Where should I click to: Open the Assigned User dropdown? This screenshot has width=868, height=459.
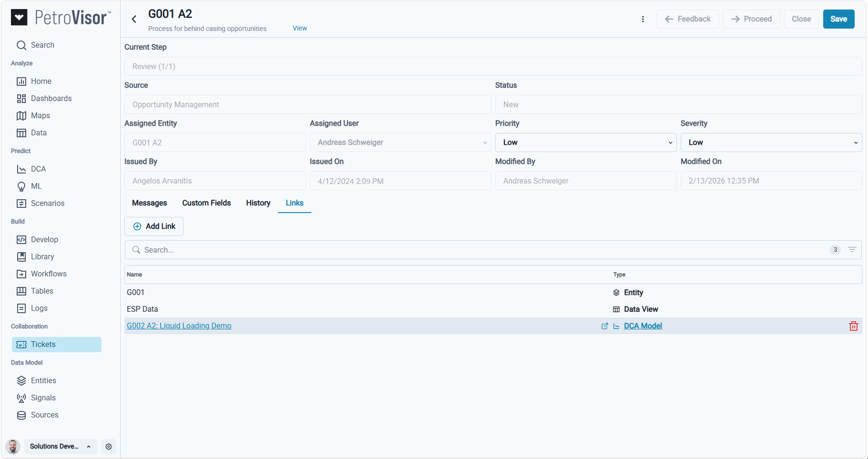pyautogui.click(x=400, y=143)
